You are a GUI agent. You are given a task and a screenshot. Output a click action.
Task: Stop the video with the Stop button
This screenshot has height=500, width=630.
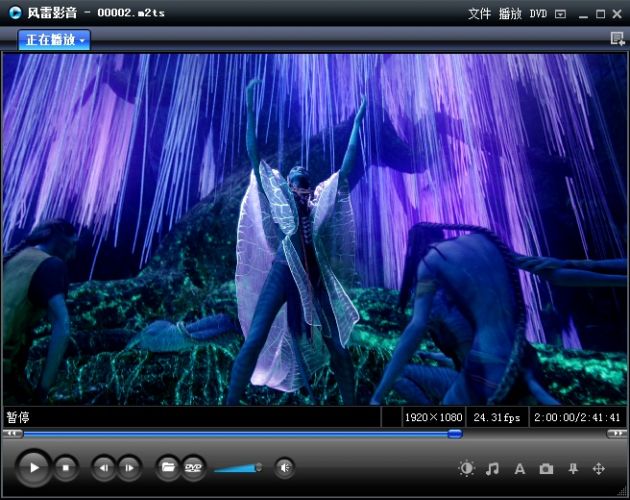click(65, 468)
